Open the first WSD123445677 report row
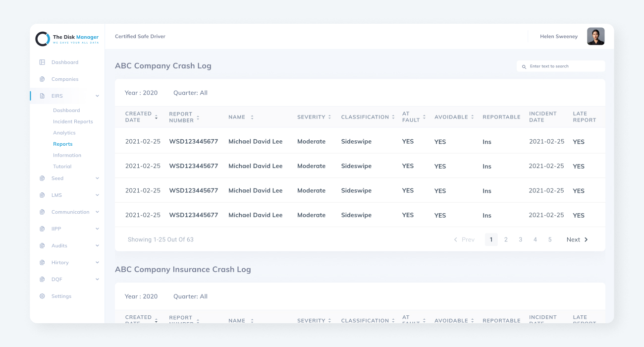Image resolution: width=644 pixels, height=347 pixels. point(193,142)
